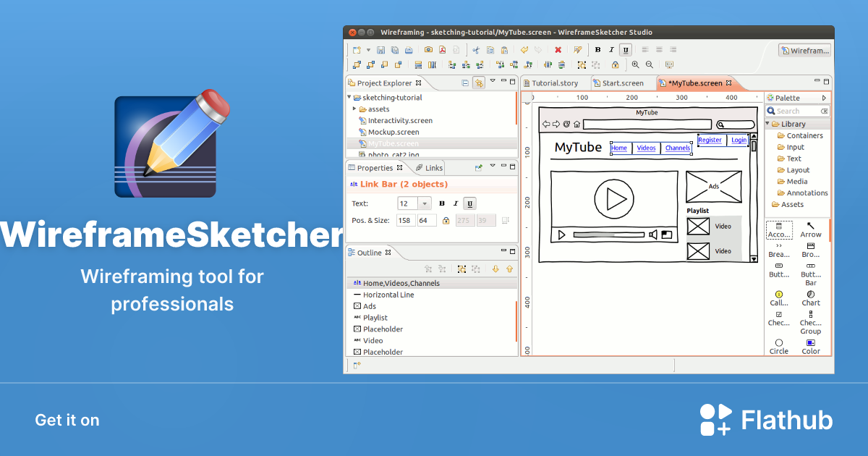Click the Undo arrow icon
The height and width of the screenshot is (456, 868).
[x=524, y=49]
